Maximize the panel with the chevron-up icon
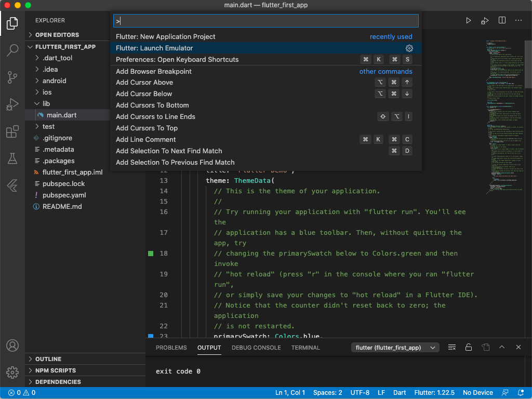This screenshot has width=532, height=399. (x=502, y=347)
